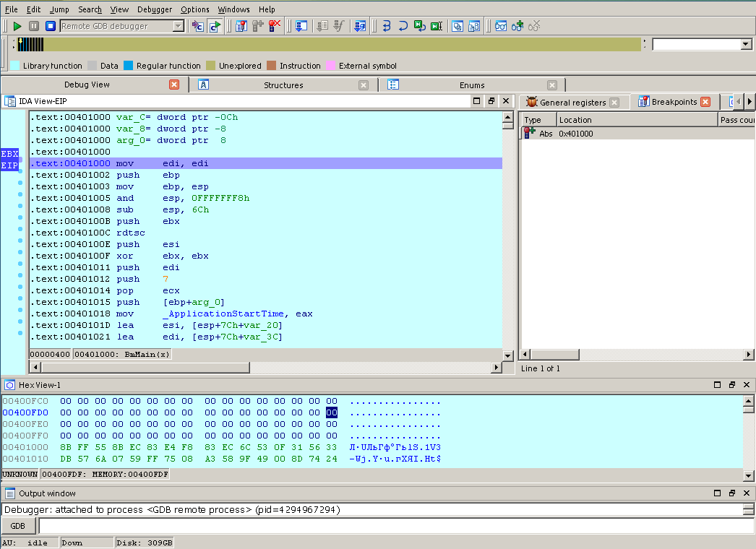756x549 pixels.
Task: Click the Regular function blue legend swatch
Action: pos(128,66)
